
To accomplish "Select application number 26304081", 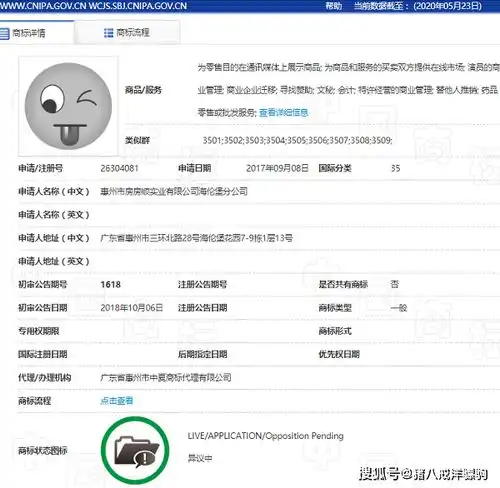I will click(x=119, y=168).
